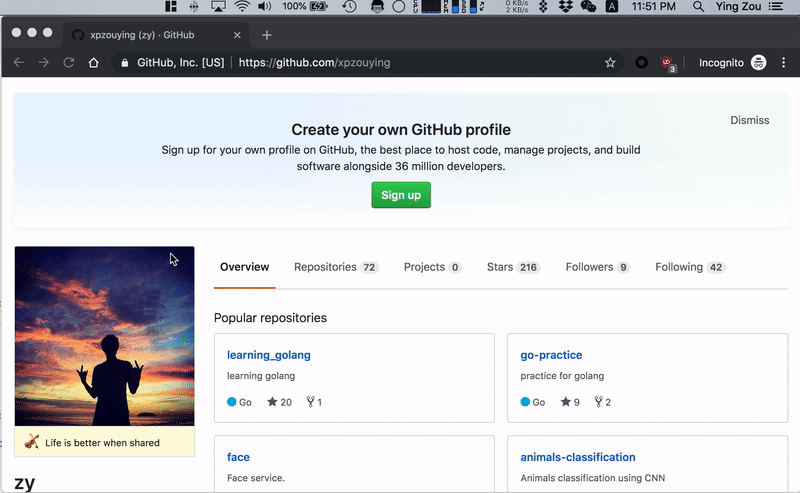Image resolution: width=800 pixels, height=493 pixels.
Task: Open the Dropbox menu bar icon
Action: point(565,6)
